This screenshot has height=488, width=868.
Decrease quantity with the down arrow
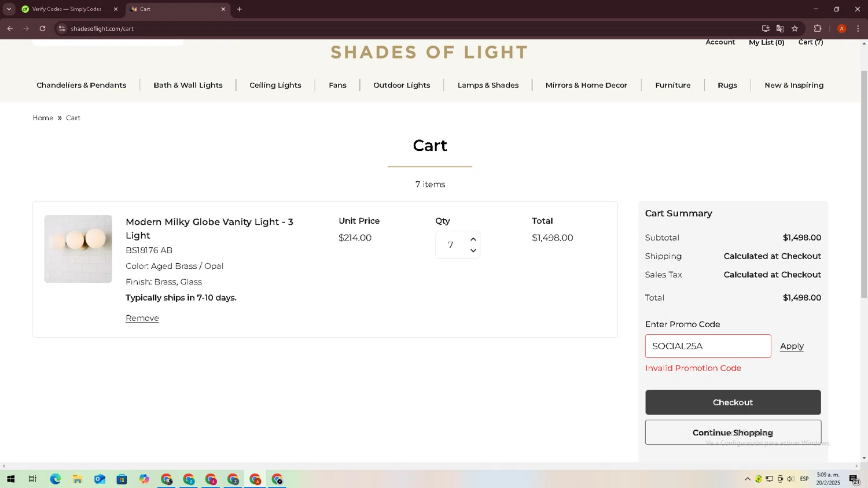(473, 251)
